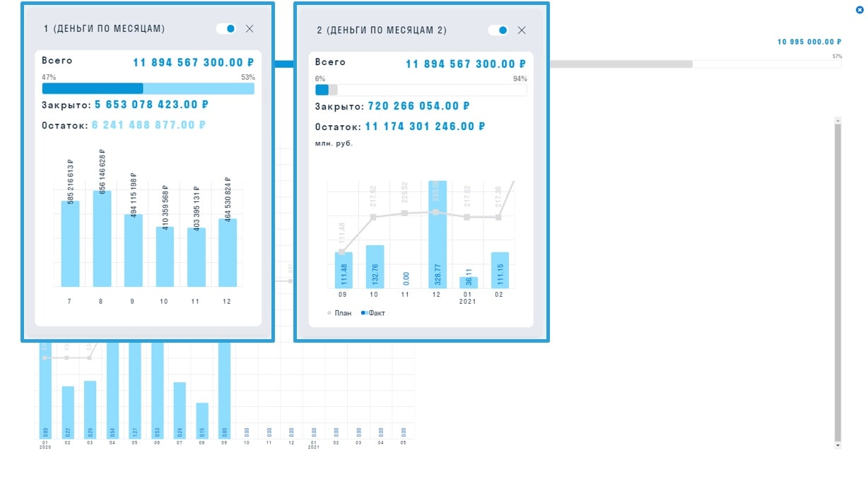
Task: Click the 585 216 613 ₽ bar for month 7
Action: [x=70, y=244]
